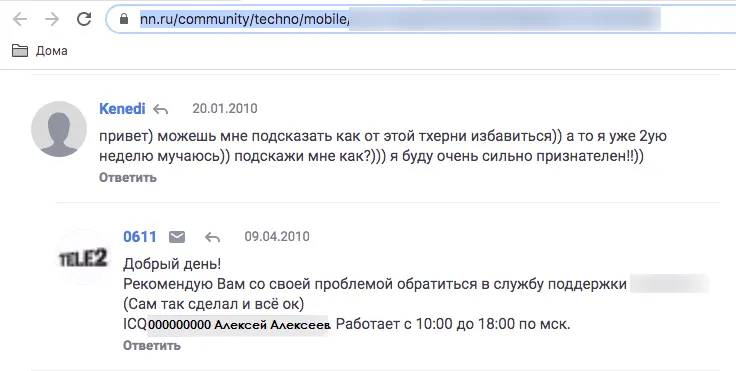Click the browser forward arrow
The image size is (736, 371).
pyautogui.click(x=52, y=19)
